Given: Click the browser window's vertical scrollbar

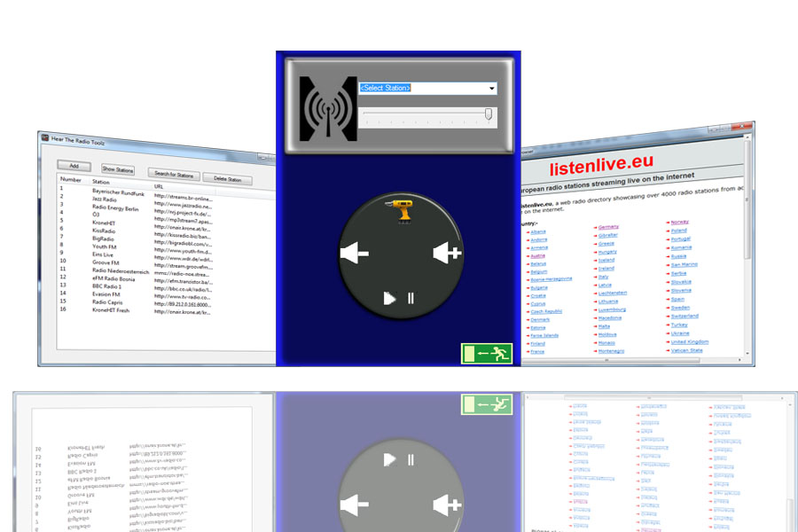Looking at the screenshot, I should (747, 200).
